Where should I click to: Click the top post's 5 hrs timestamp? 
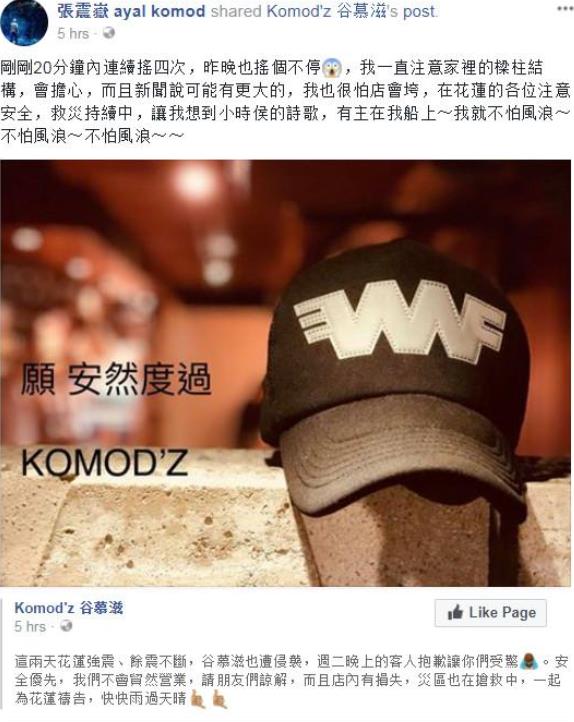pos(73,33)
